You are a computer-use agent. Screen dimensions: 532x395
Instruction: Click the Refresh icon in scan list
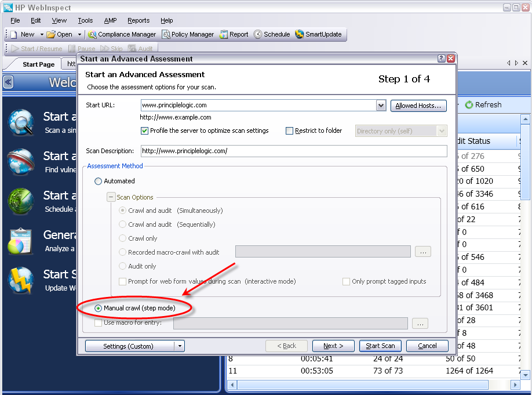(x=469, y=104)
